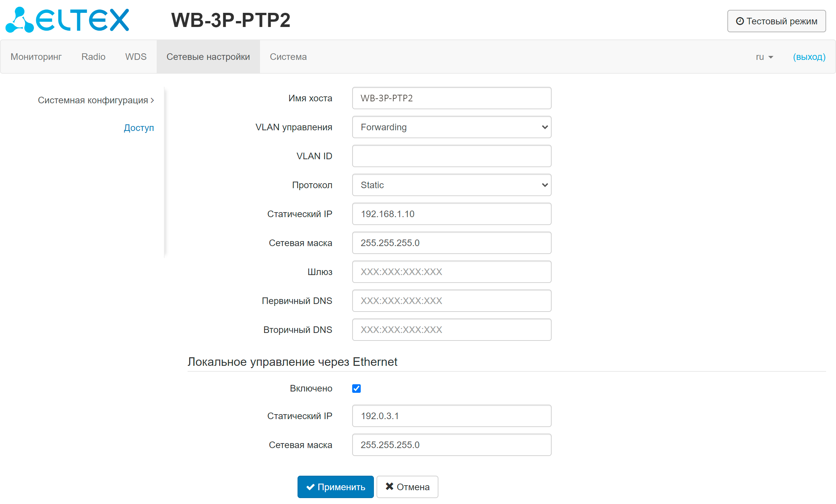Go to the WDS tab

(136, 57)
